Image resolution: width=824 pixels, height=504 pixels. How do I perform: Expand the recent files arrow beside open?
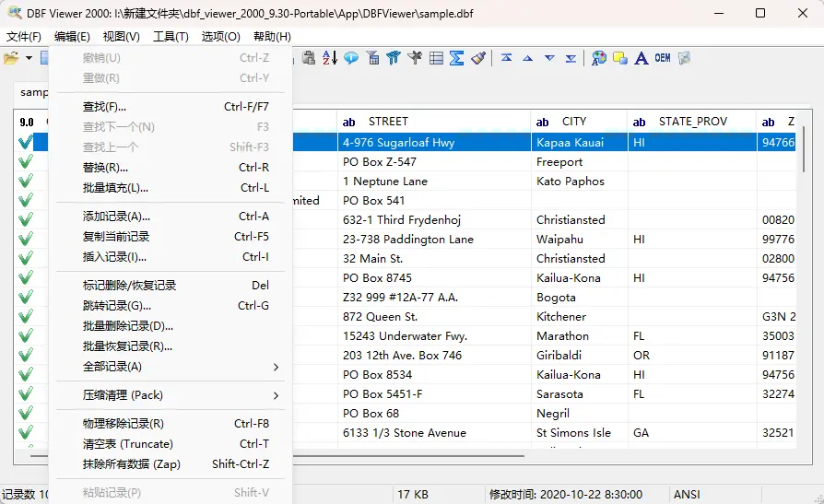tap(29, 58)
